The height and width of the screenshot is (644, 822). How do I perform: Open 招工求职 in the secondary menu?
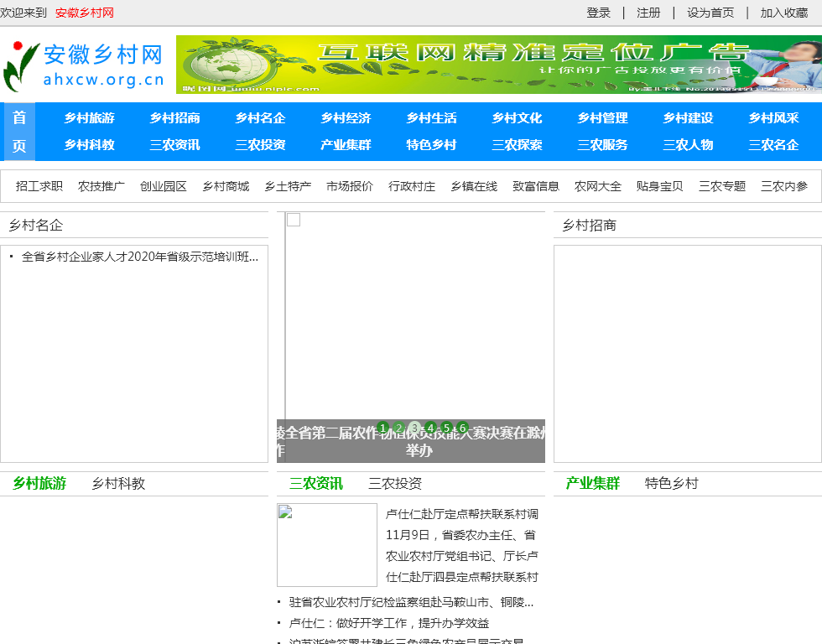click(x=39, y=186)
